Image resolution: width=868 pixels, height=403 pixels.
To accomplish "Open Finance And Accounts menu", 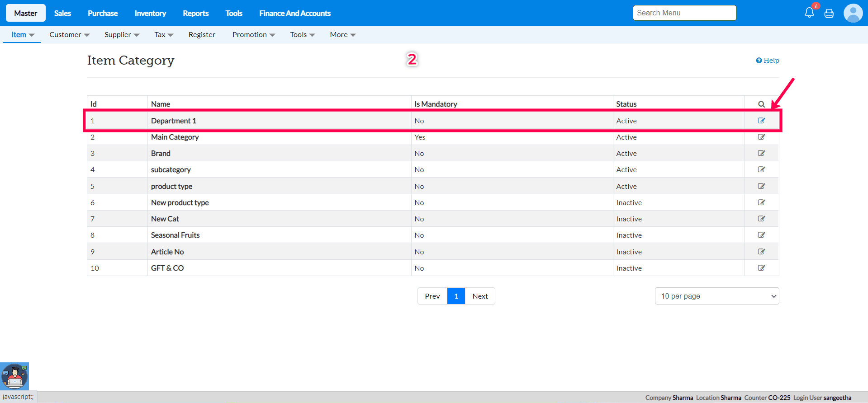I will tap(294, 13).
